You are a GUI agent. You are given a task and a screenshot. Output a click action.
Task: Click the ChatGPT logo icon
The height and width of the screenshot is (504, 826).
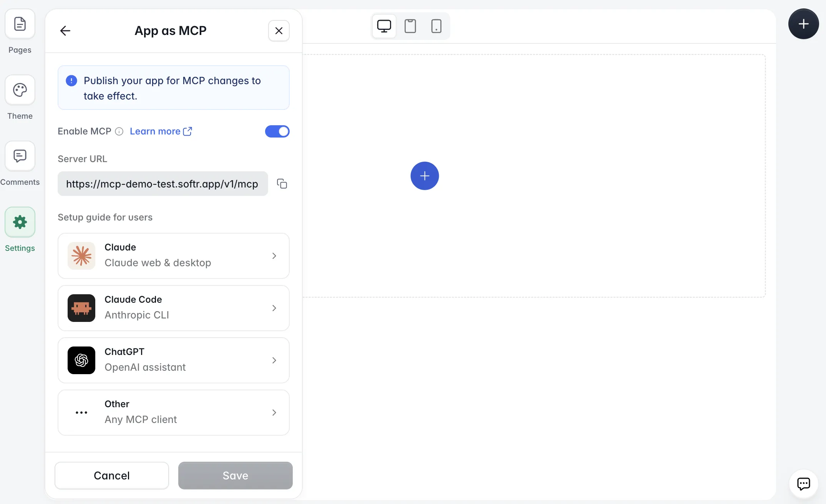coord(81,360)
